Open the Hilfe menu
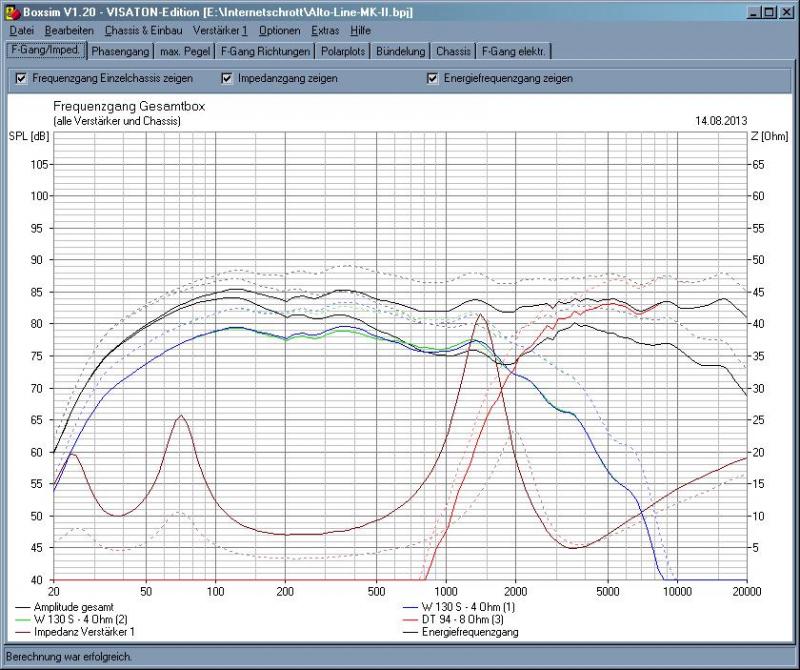Image resolution: width=800 pixels, height=670 pixels. tap(360, 31)
